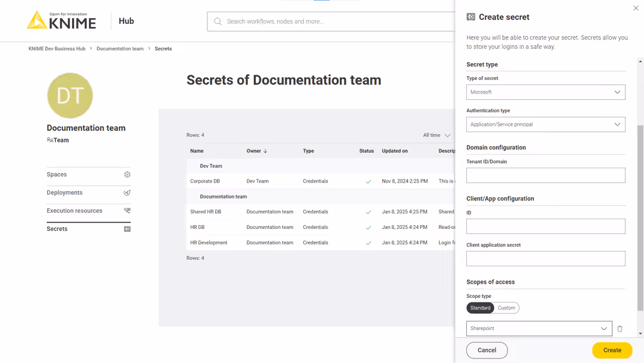This screenshot has height=363, width=644.
Task: Open Spaces section in sidebar
Action: coord(88,174)
